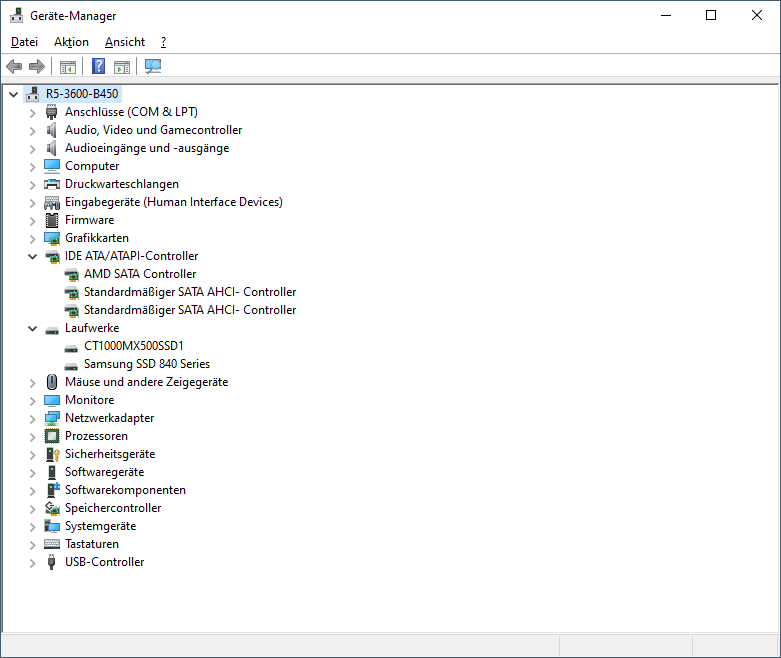Image resolution: width=781 pixels, height=658 pixels.
Task: Click the Prozessoren CPU icon
Action: tap(52, 436)
